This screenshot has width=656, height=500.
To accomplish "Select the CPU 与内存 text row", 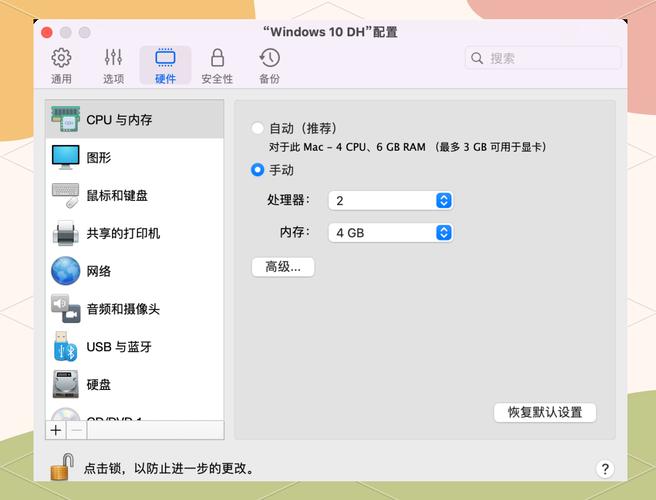I will click(x=119, y=120).
